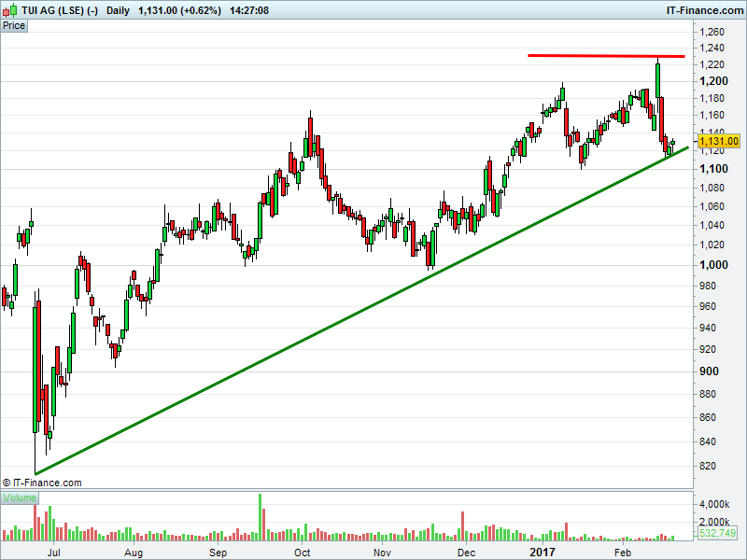Click the 960 price axis label
Screen dimensions: 747x560
708,306
